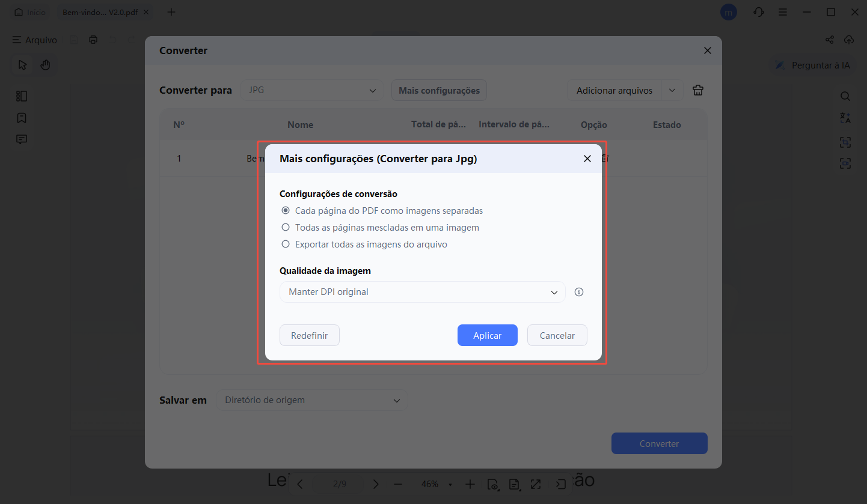Click the share icon in the title bar
The width and height of the screenshot is (867, 504).
point(829,40)
